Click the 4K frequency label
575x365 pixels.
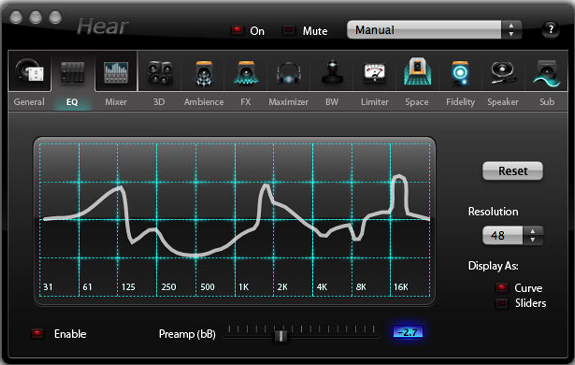[322, 286]
